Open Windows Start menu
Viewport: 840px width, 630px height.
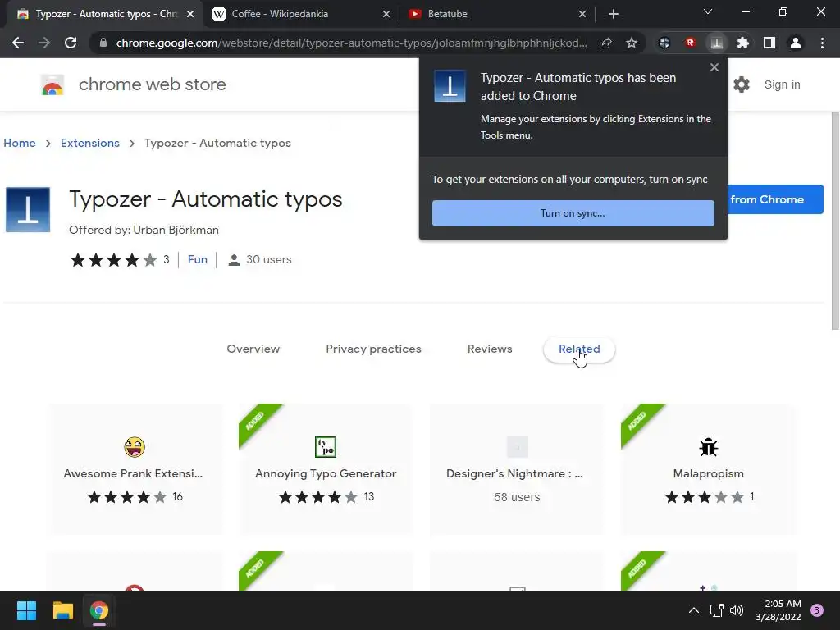(26, 610)
